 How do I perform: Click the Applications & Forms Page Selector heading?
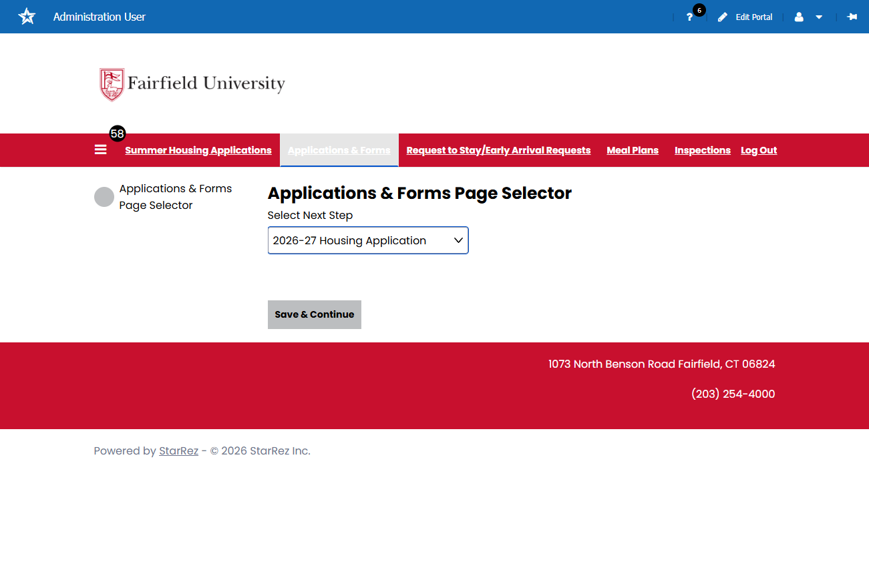pos(419,194)
